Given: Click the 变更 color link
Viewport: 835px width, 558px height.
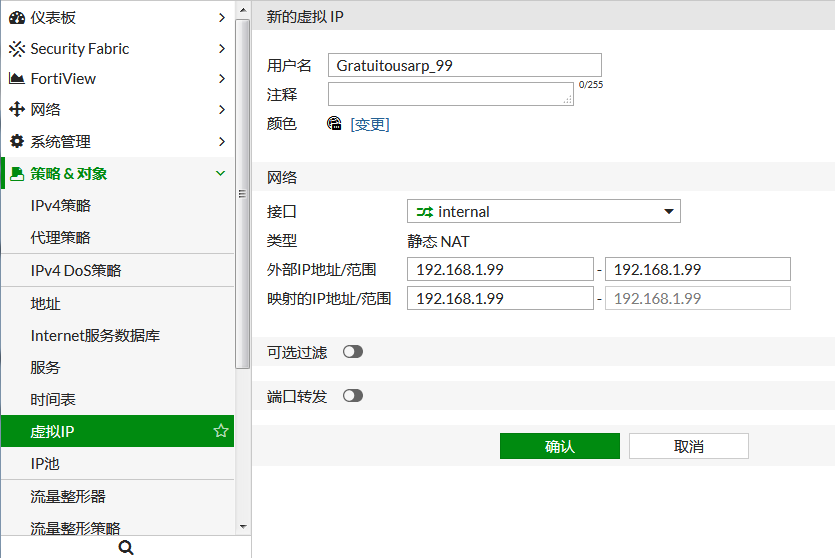Looking at the screenshot, I should [x=369, y=125].
